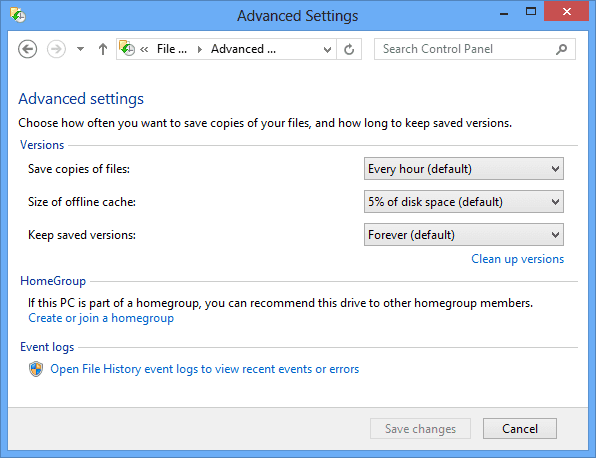The width and height of the screenshot is (596, 458).
Task: Click the Save changes button
Action: (420, 429)
